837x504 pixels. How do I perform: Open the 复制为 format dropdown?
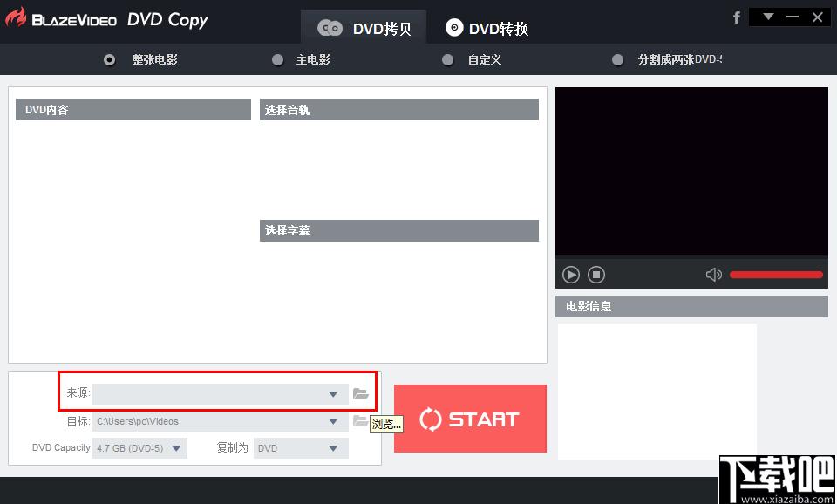(333, 448)
